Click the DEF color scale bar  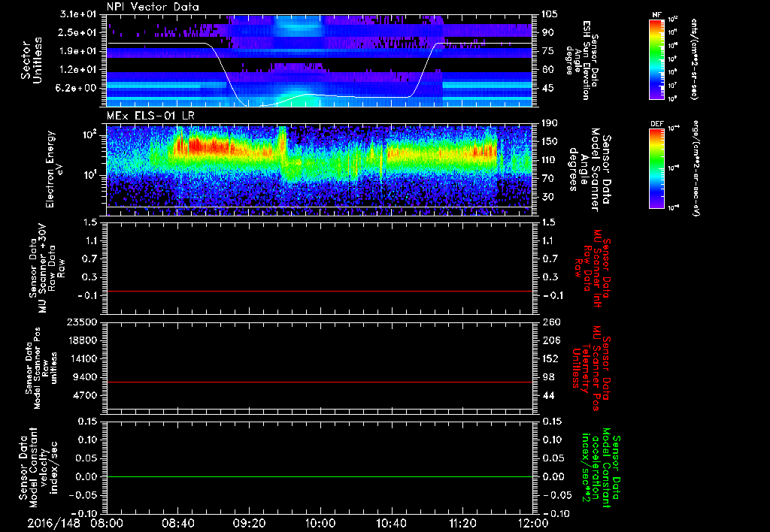(658, 167)
